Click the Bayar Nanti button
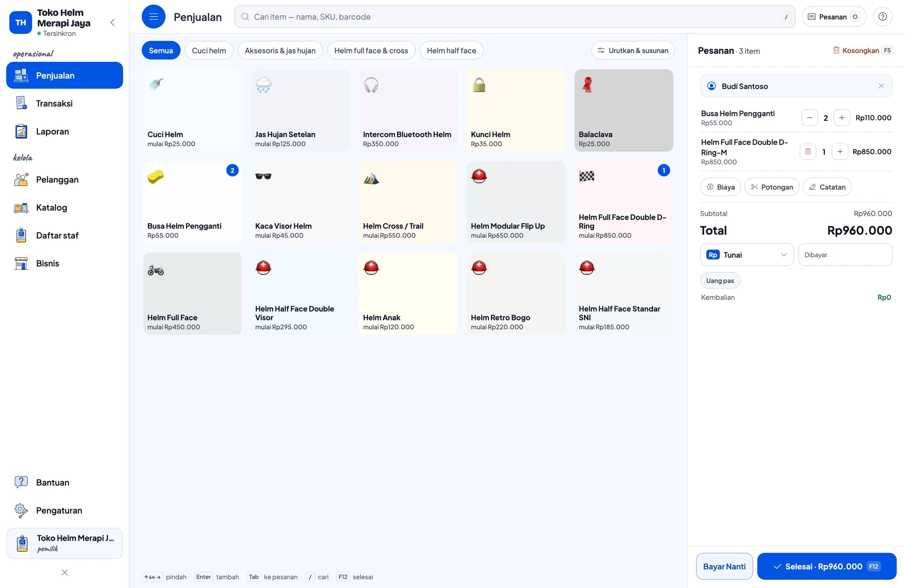The image size is (905, 588). coord(724,567)
